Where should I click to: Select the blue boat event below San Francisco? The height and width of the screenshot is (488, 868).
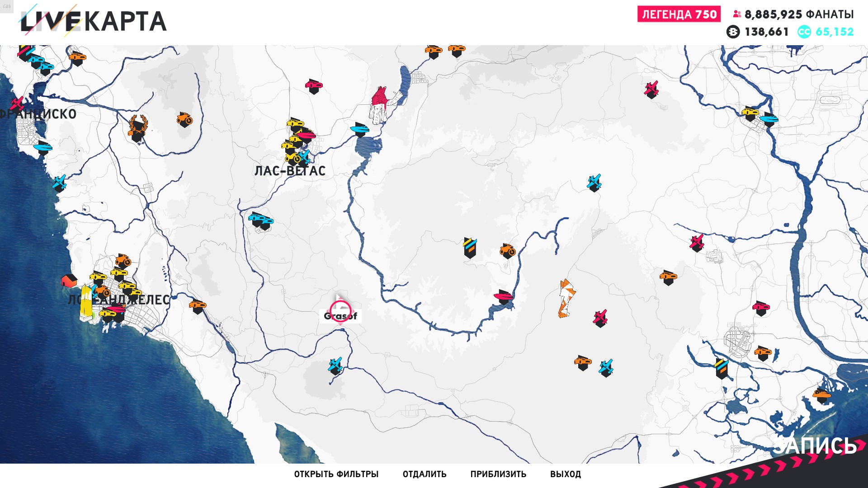43,148
